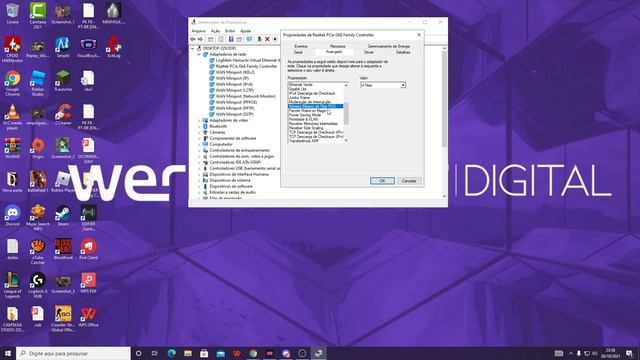Click the Windows Start button
This screenshot has height=360, width=640.
click(8, 353)
